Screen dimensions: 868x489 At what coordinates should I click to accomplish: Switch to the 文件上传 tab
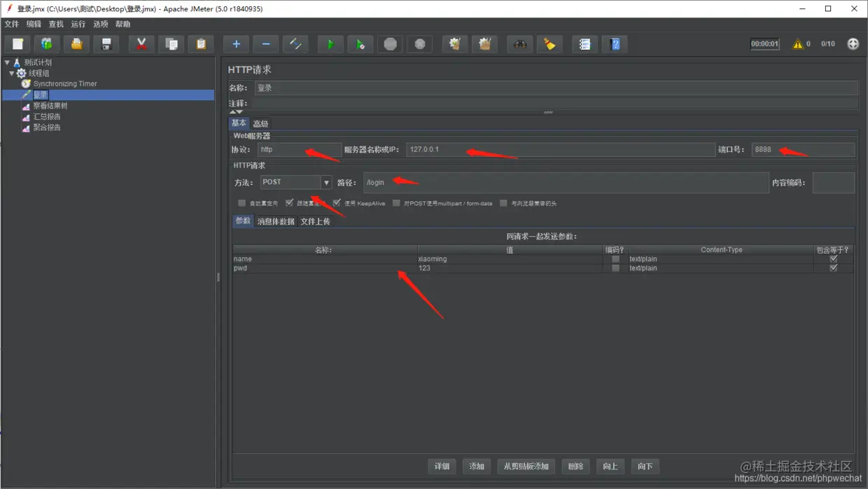[x=315, y=221]
